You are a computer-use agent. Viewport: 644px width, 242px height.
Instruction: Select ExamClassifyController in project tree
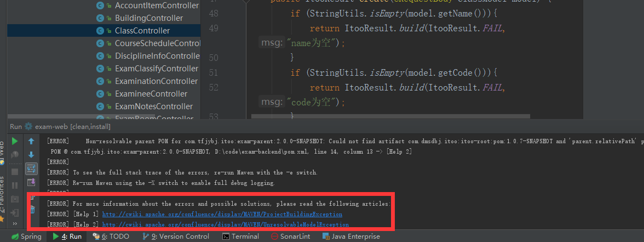pyautogui.click(x=157, y=69)
